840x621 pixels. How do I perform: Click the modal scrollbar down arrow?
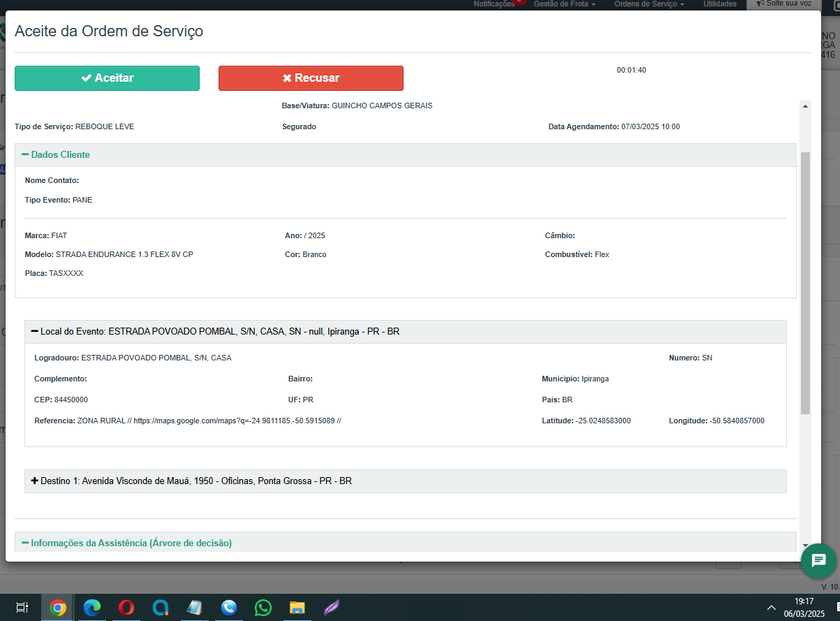click(805, 545)
